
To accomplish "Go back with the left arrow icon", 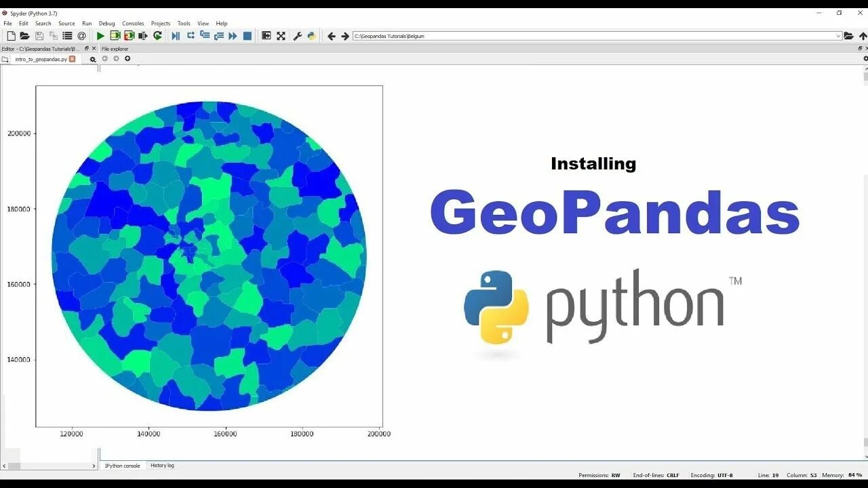I will coord(331,36).
